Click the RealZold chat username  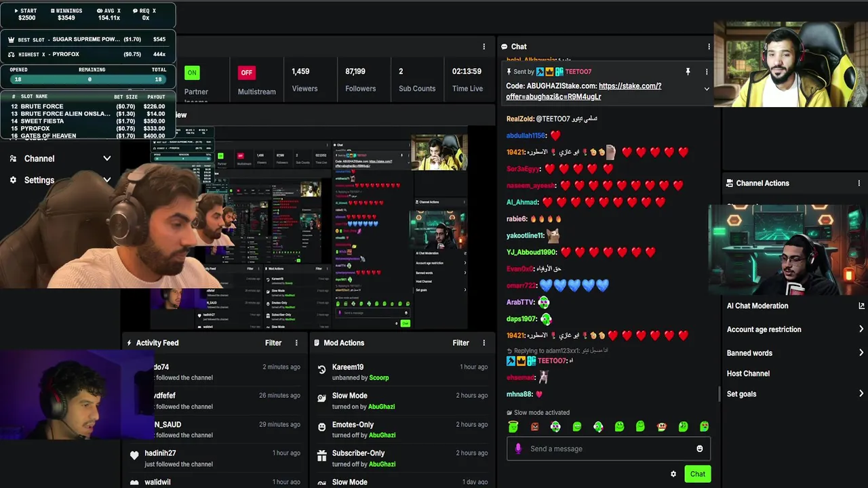(x=520, y=119)
